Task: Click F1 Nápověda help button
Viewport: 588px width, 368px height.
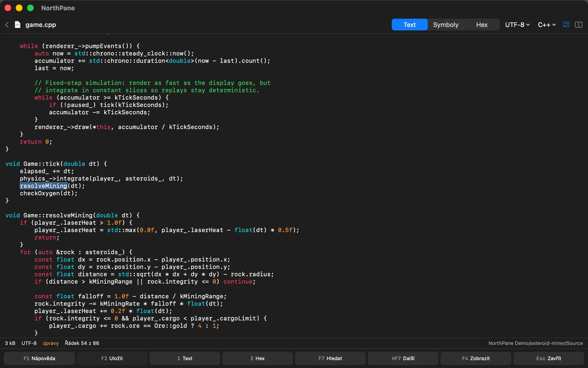Action: 39,358
